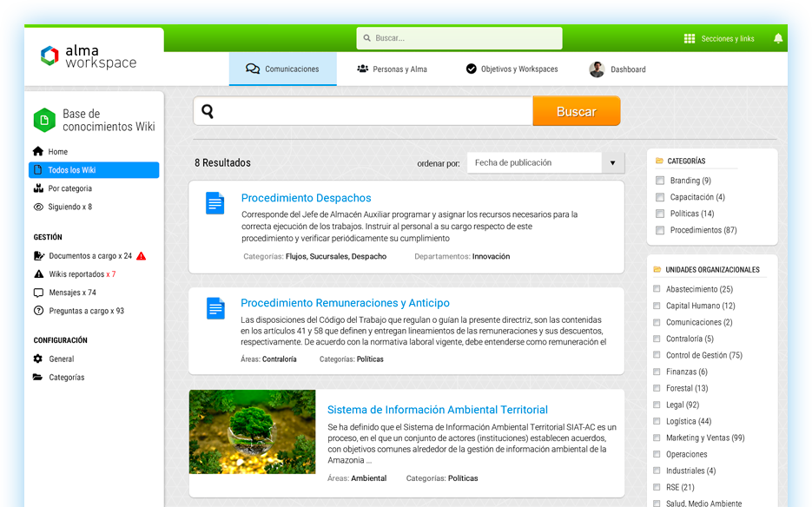Click the Mensajes speech bubble icon
This screenshot has height=507, width=812.
[x=38, y=293]
